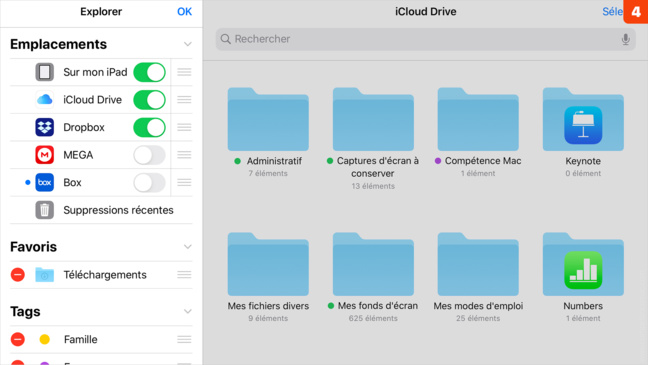The image size is (648, 365).
Task: Click the reorder handle for Box
Action: coord(184,182)
